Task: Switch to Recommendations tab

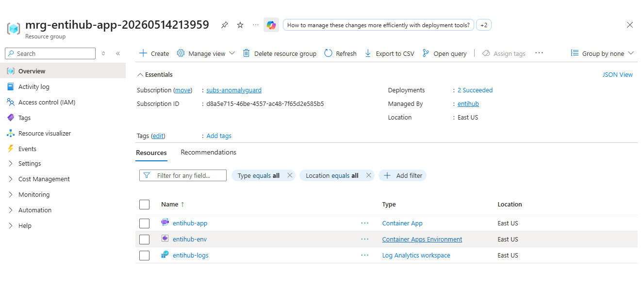Action: 209,152
